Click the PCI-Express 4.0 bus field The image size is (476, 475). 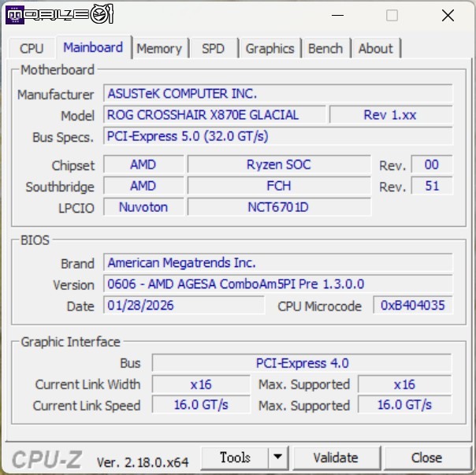point(302,363)
